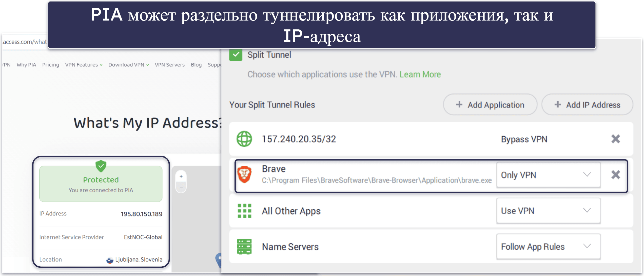This screenshot has height=276, width=644.
Task: Click the map zoom in button
Action: pyautogui.click(x=181, y=176)
